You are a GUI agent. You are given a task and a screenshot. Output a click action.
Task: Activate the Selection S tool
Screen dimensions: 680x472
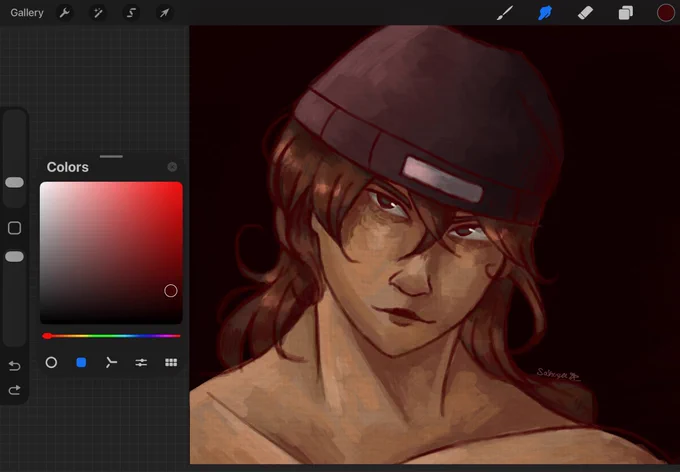point(131,13)
